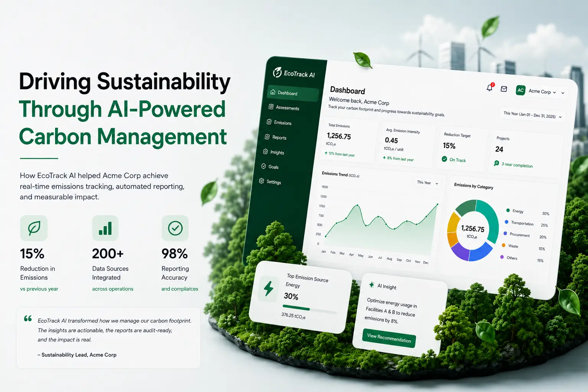
Task: Click the 'vs previous year' caption
Action: [x=39, y=289]
